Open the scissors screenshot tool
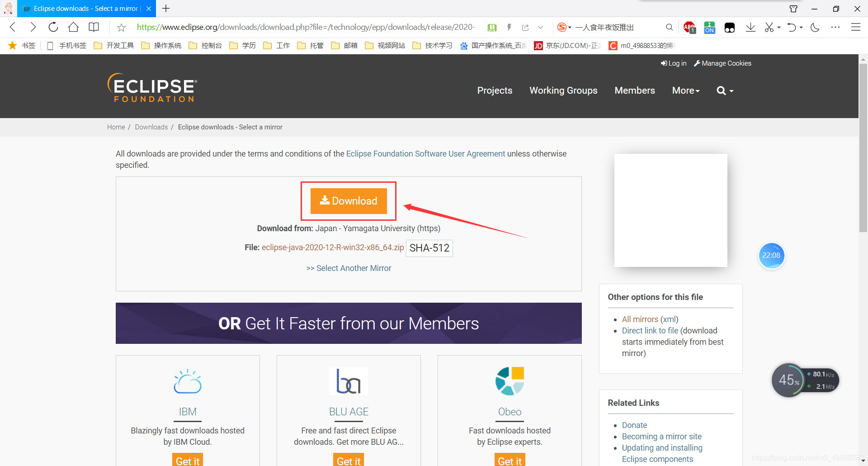Image resolution: width=868 pixels, height=466 pixels. pyautogui.click(x=769, y=28)
